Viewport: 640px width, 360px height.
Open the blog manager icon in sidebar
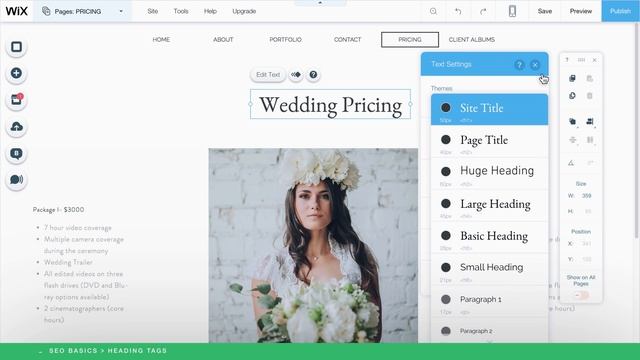[16, 153]
